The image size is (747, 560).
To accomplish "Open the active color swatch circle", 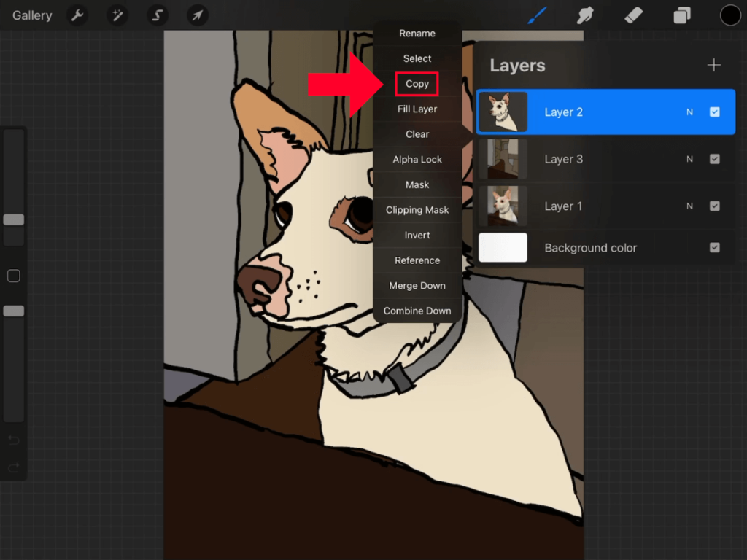I will pos(730,15).
